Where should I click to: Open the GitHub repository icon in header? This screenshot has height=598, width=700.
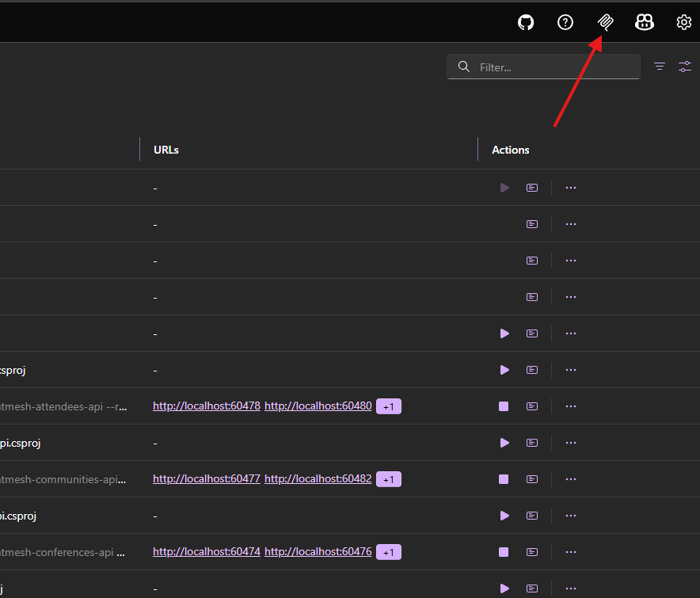(526, 22)
